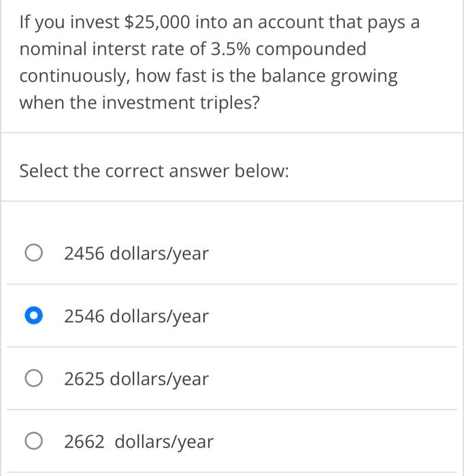Click the "2456 dollars/year" answer label
Screen dimensions: 464x476
tap(136, 254)
